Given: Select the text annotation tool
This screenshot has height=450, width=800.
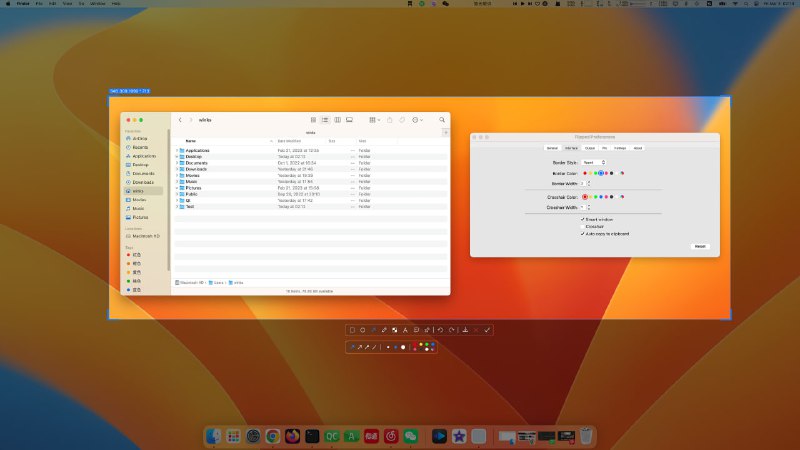Looking at the screenshot, I should pos(405,330).
